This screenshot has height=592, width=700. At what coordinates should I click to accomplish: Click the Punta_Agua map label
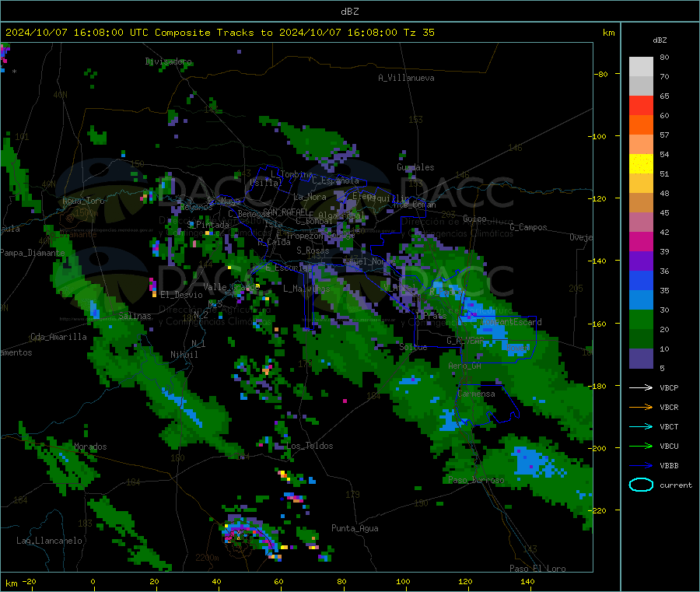pyautogui.click(x=355, y=528)
